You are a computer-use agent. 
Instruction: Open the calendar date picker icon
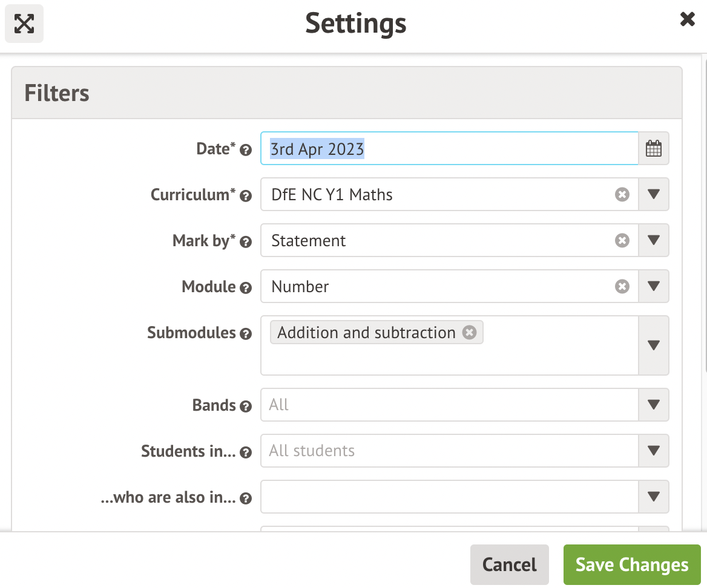654,149
